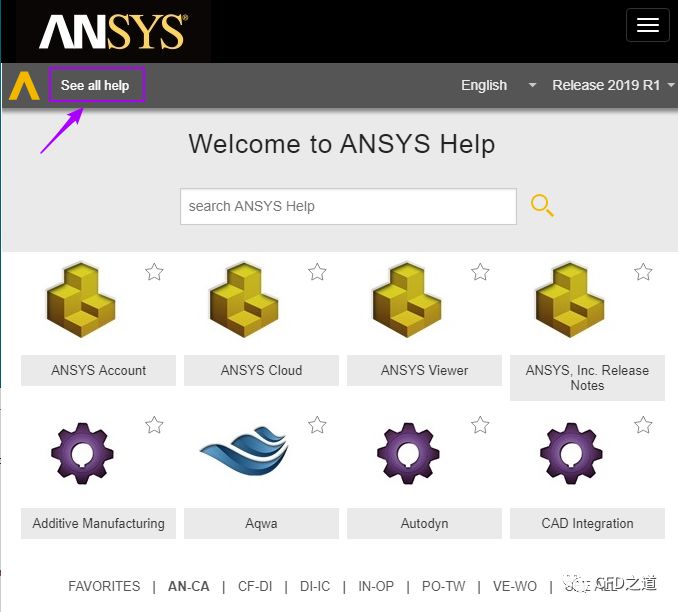Open the Autodyn label button
The image size is (678, 612).
(424, 523)
